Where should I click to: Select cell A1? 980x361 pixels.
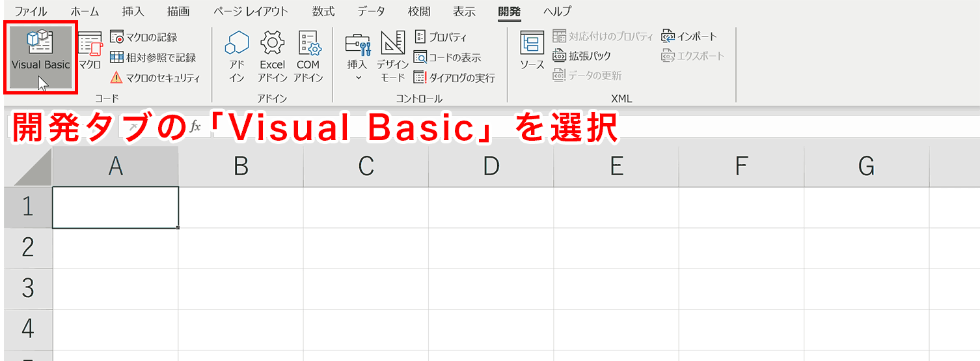coord(115,207)
